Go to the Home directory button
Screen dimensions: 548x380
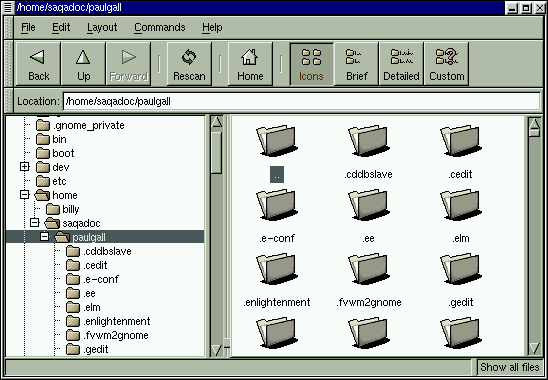(250, 64)
